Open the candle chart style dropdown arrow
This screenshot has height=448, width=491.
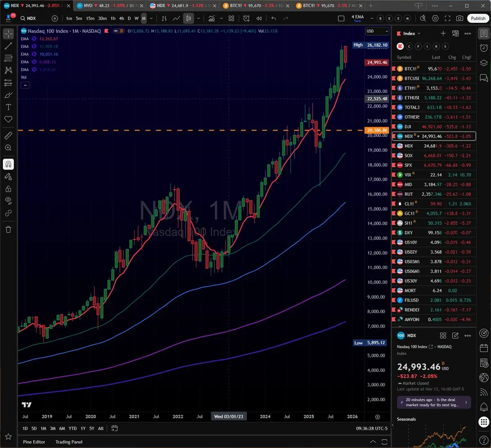198,18
